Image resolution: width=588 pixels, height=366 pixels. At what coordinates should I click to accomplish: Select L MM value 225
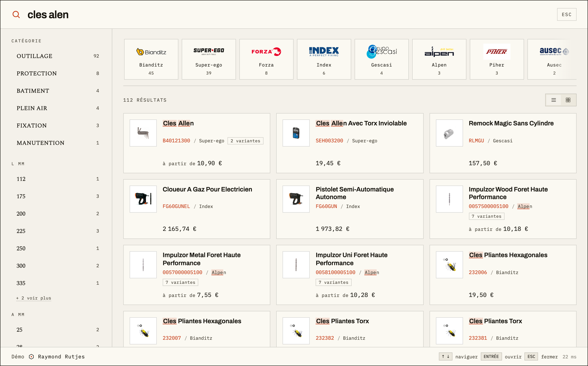(x=58, y=231)
